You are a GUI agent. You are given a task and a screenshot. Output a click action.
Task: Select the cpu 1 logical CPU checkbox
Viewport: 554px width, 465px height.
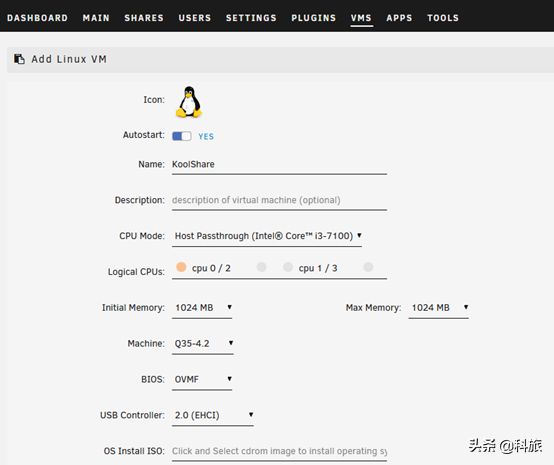point(288,267)
